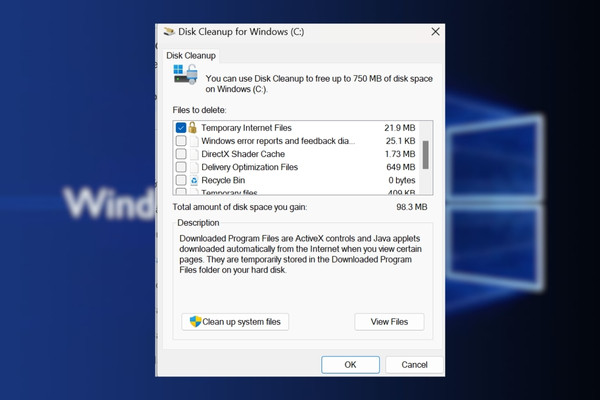The height and width of the screenshot is (400, 600).
Task: Select Windows error reports and feedback entry
Action: [278, 141]
